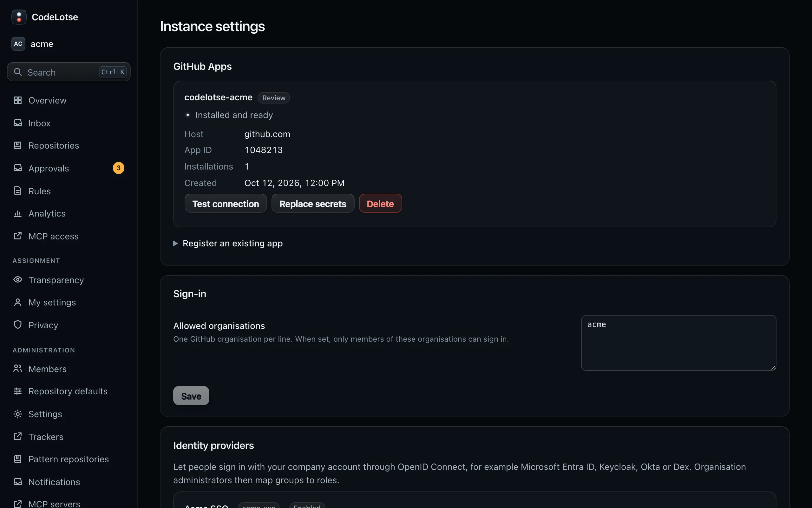Open Trackers page
The height and width of the screenshot is (508, 812).
(x=69, y=437)
